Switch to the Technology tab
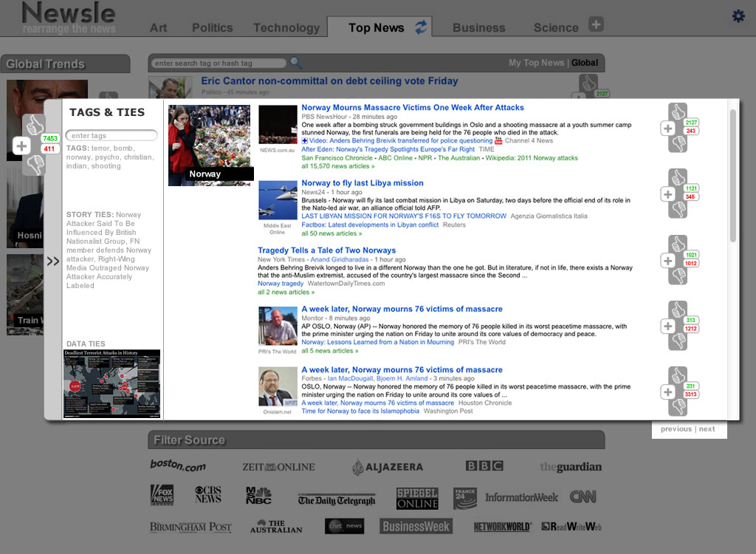The width and height of the screenshot is (756, 554). coord(286,28)
